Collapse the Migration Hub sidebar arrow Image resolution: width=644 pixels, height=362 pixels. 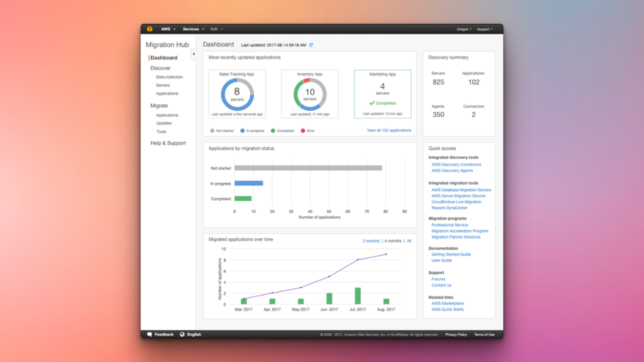[194, 53]
